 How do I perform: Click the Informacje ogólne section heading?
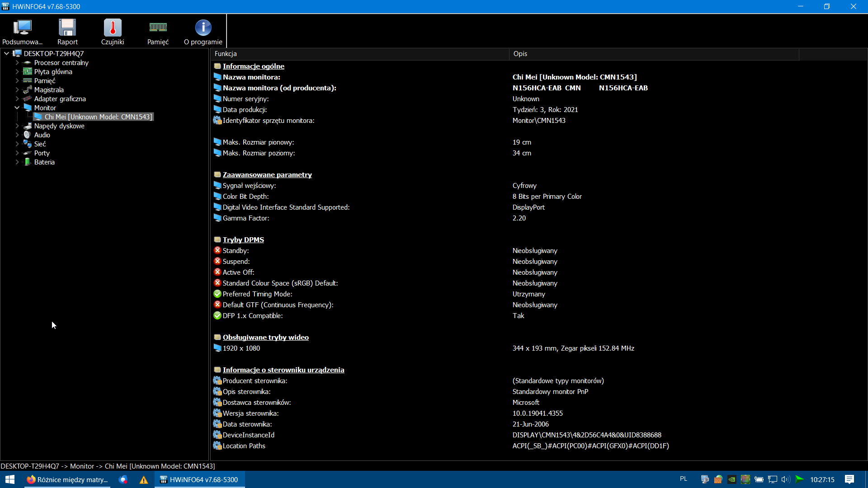point(254,66)
